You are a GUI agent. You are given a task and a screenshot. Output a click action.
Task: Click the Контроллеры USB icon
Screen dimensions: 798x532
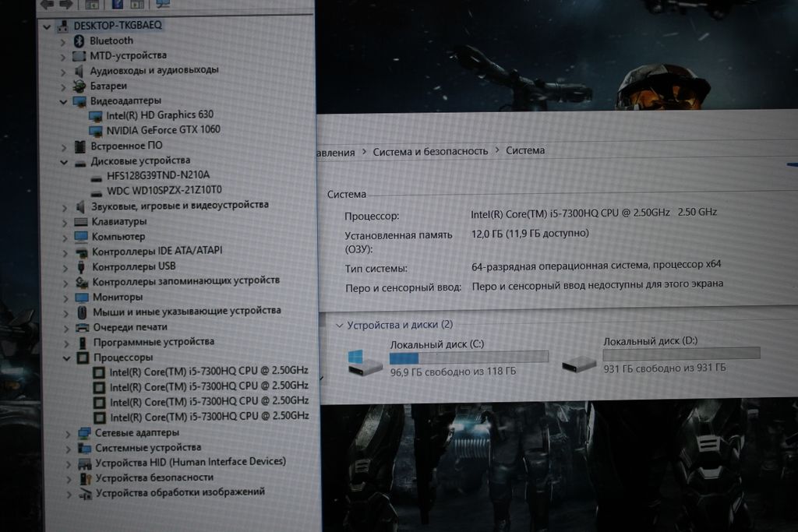81,267
